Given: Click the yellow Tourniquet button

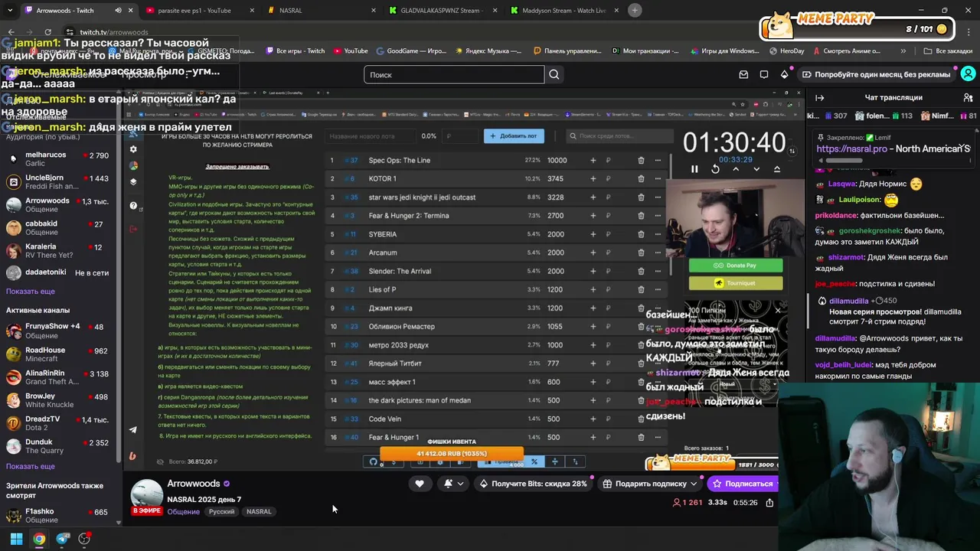Looking at the screenshot, I should point(736,283).
